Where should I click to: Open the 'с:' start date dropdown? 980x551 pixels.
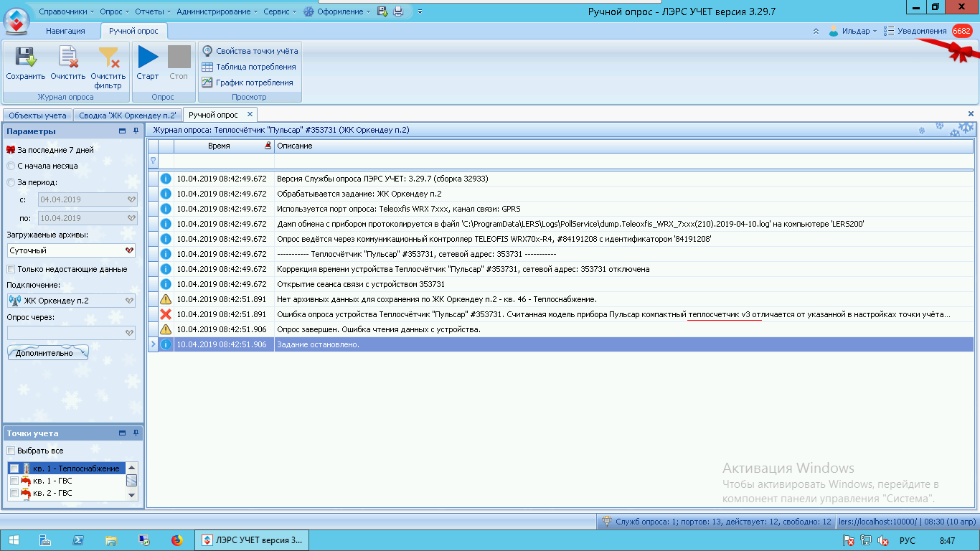click(131, 200)
